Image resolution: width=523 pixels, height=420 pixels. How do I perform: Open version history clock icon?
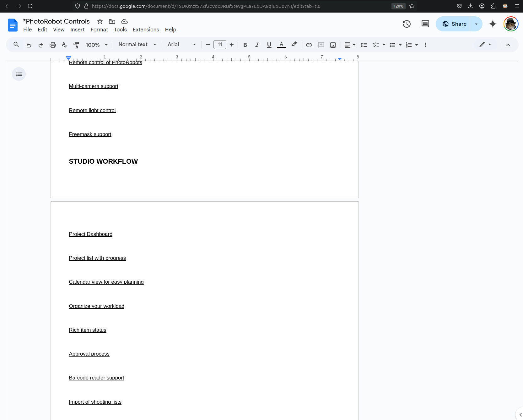point(407,24)
